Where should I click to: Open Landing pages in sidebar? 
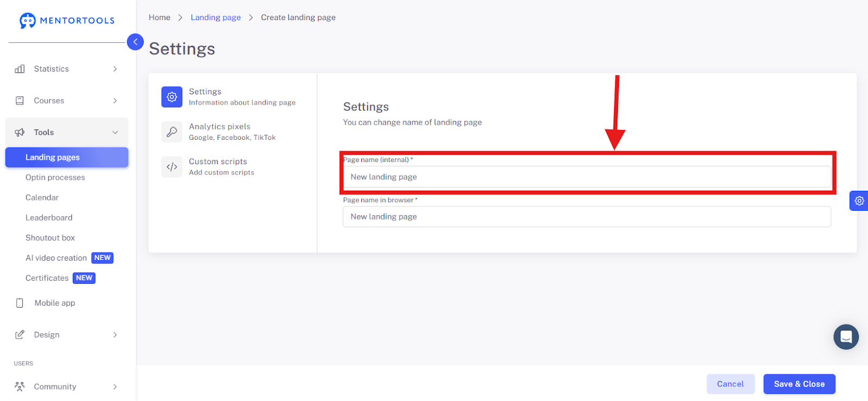point(67,157)
